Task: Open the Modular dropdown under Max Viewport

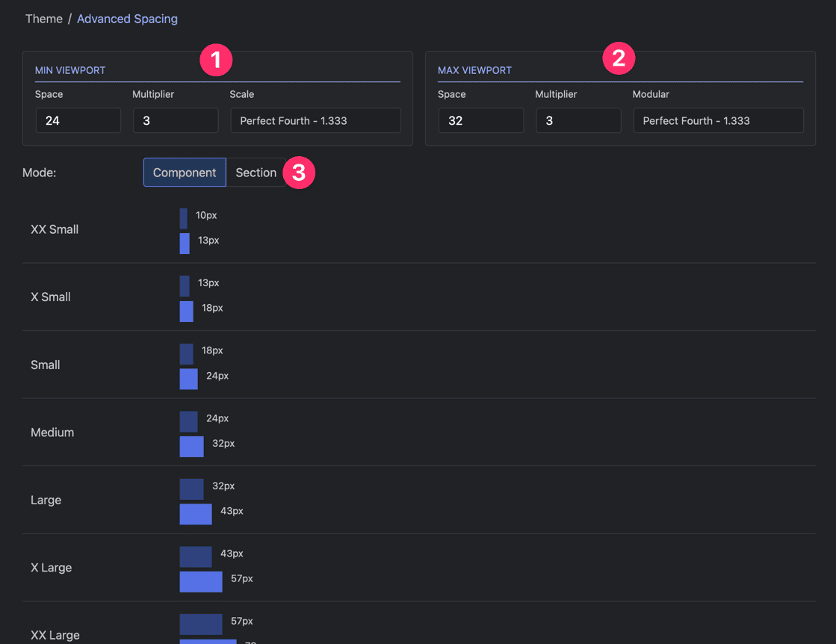Action: [718, 120]
